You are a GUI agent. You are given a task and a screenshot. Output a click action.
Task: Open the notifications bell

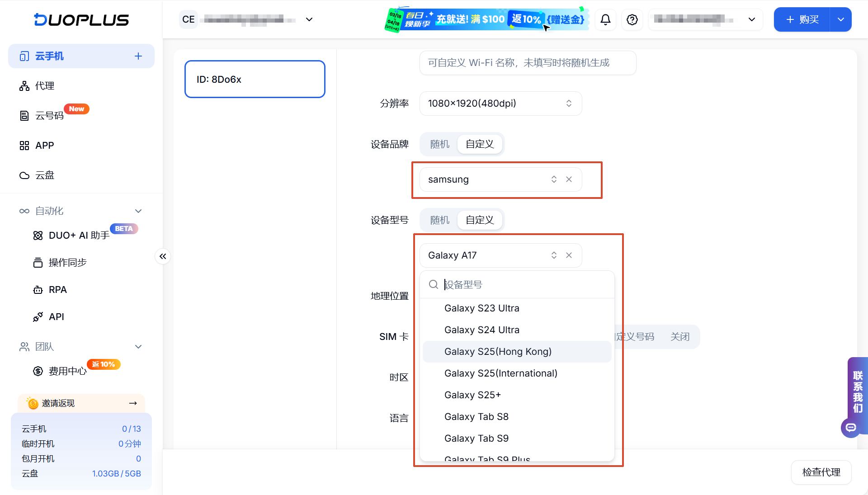click(x=605, y=19)
